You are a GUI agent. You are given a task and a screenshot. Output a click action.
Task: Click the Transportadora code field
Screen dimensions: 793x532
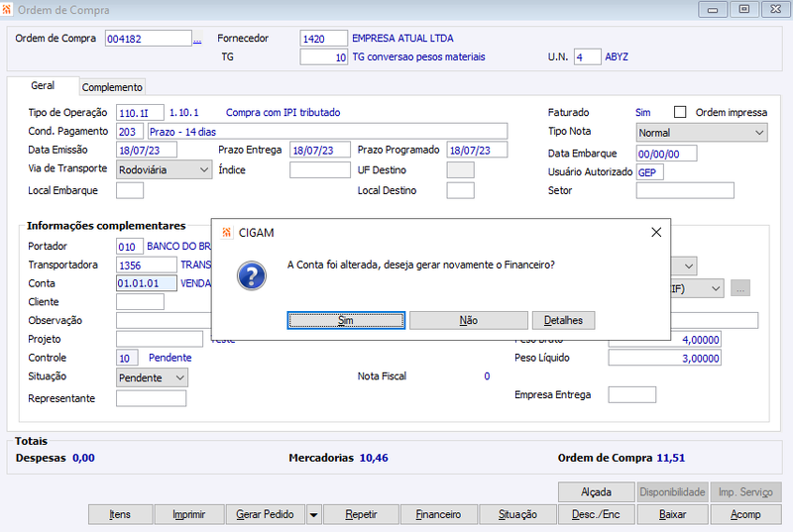(x=147, y=266)
